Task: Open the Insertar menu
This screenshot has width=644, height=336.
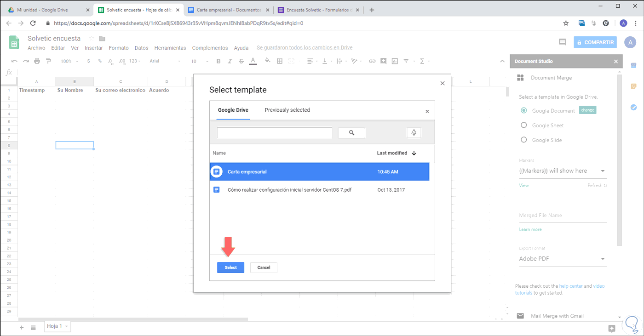Action: tap(94, 48)
